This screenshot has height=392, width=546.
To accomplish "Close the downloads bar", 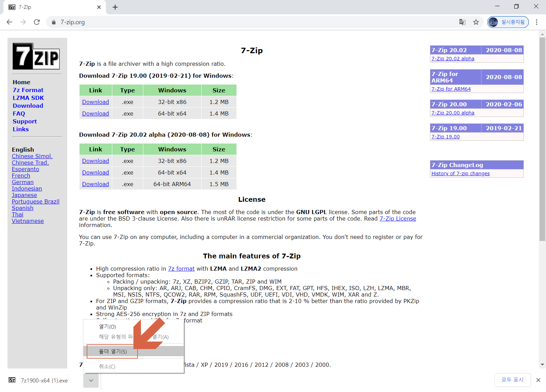I will (x=538, y=380).
